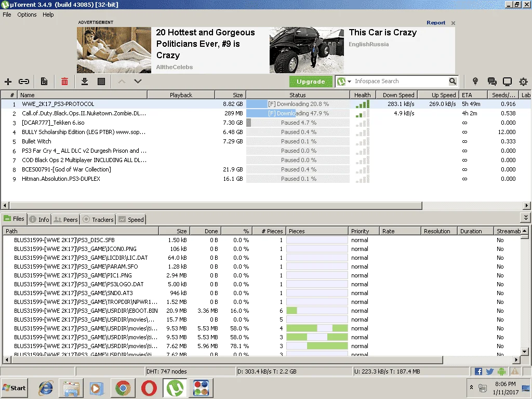The image size is (532, 399).
Task: Click the red Remove Torrent trash icon
Action: 64,82
